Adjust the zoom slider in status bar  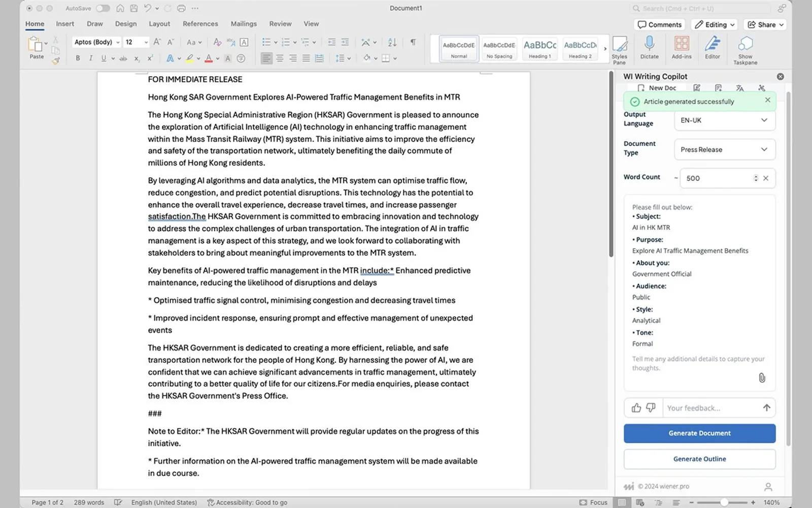pyautogui.click(x=724, y=502)
